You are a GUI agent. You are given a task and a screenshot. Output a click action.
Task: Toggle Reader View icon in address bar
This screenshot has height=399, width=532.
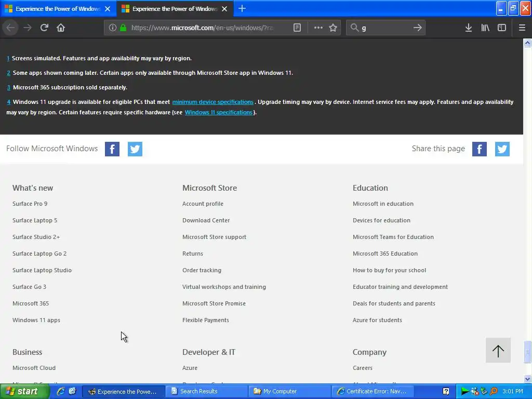click(297, 28)
